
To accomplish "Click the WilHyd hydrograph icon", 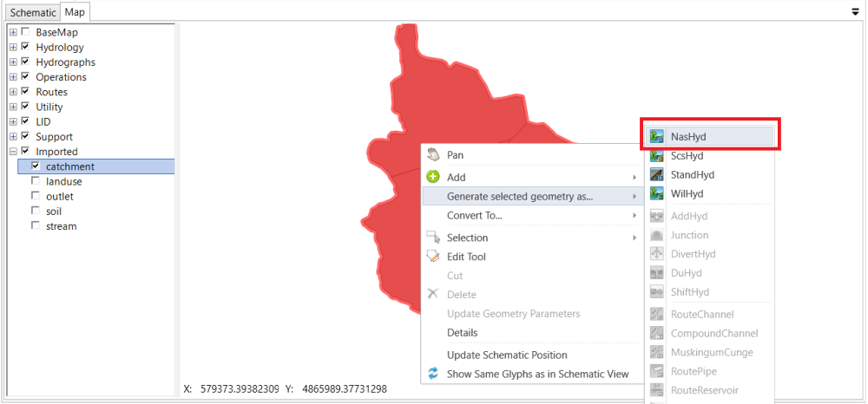I will click(x=657, y=194).
